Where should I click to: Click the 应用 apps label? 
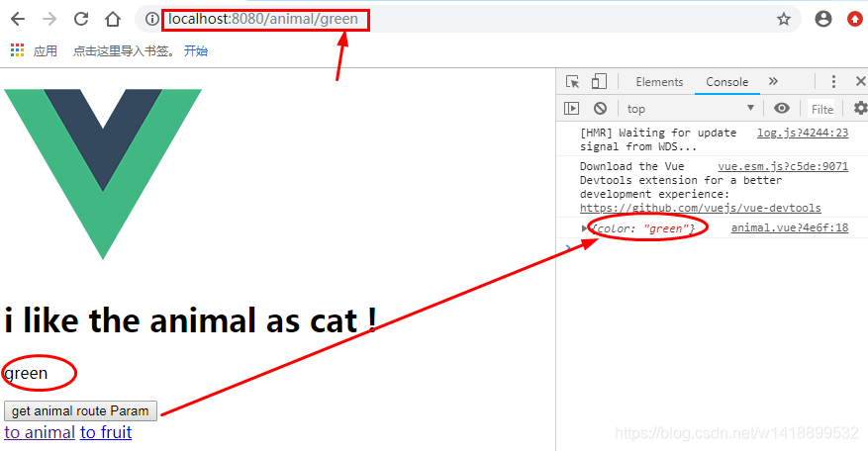point(46,50)
